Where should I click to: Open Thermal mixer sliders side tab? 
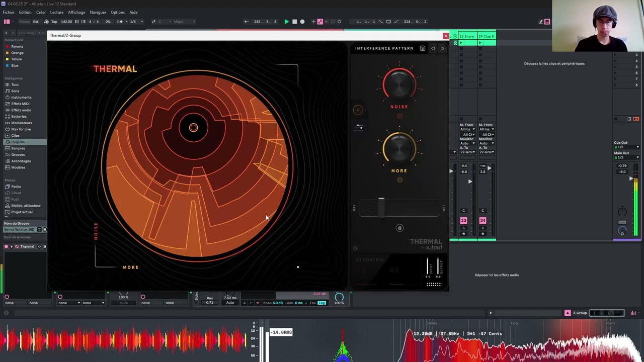tap(359, 127)
